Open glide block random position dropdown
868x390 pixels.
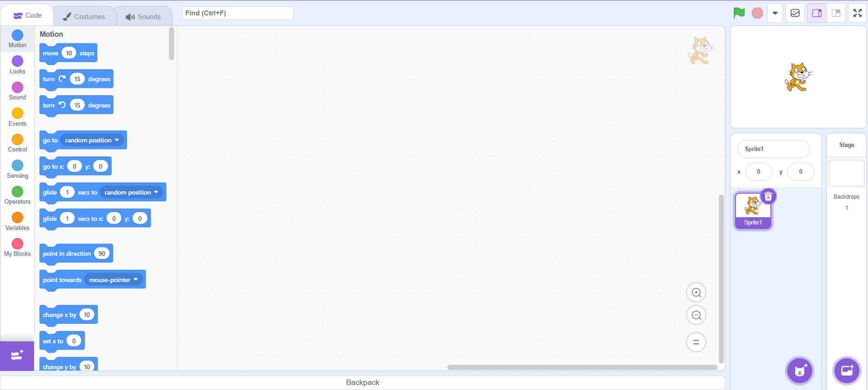click(x=132, y=192)
